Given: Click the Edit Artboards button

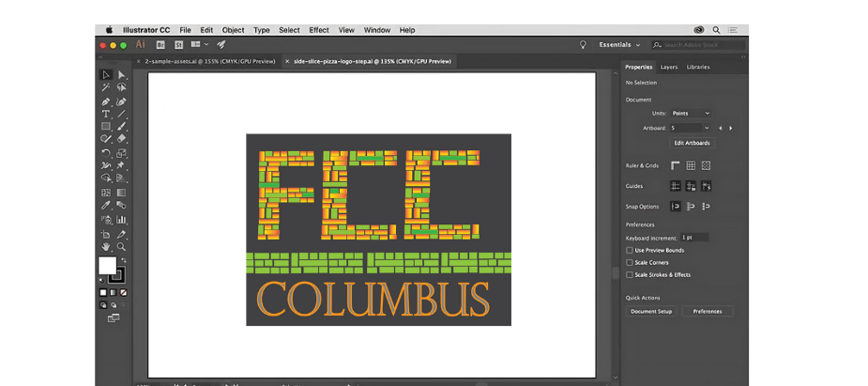Looking at the screenshot, I should pos(692,143).
